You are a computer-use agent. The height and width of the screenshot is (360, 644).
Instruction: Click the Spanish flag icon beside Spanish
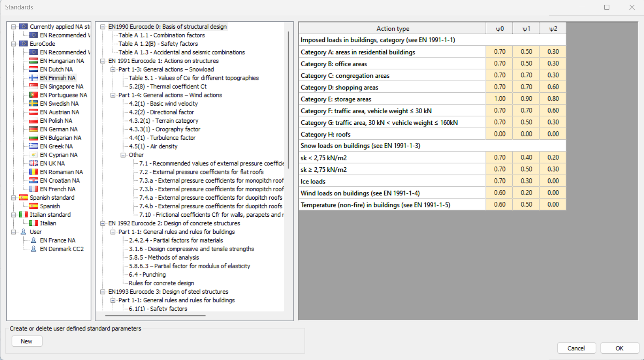33,206
